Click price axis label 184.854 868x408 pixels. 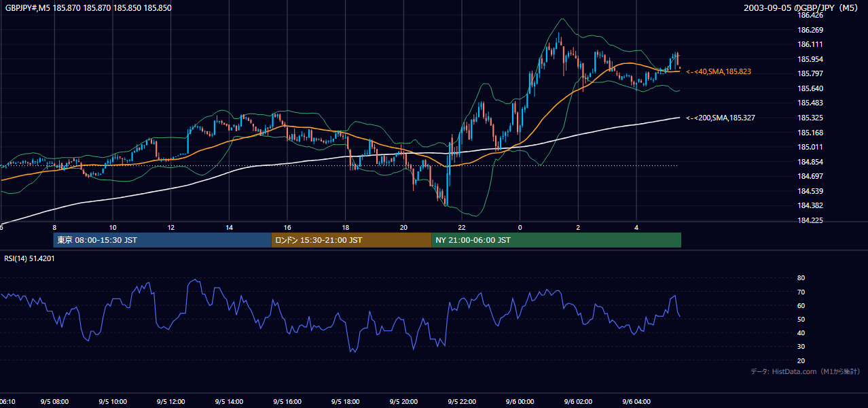point(810,162)
